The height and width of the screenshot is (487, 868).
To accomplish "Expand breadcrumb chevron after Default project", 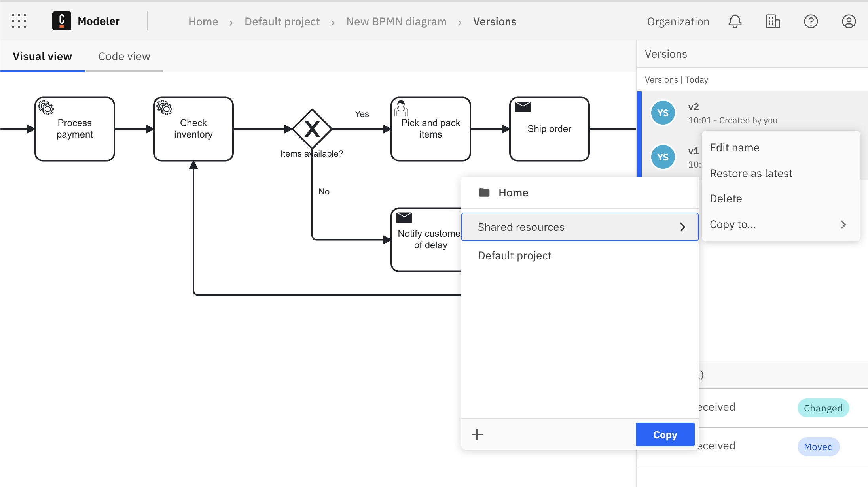I will [333, 22].
